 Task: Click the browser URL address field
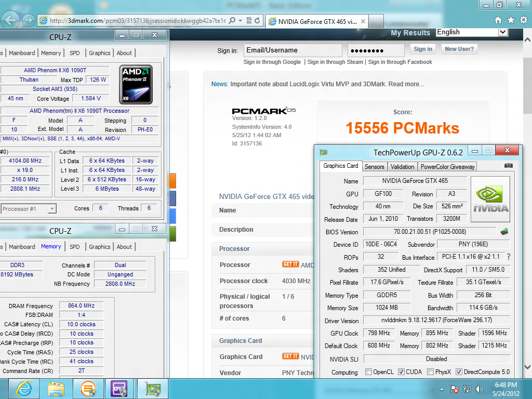[x=138, y=21]
